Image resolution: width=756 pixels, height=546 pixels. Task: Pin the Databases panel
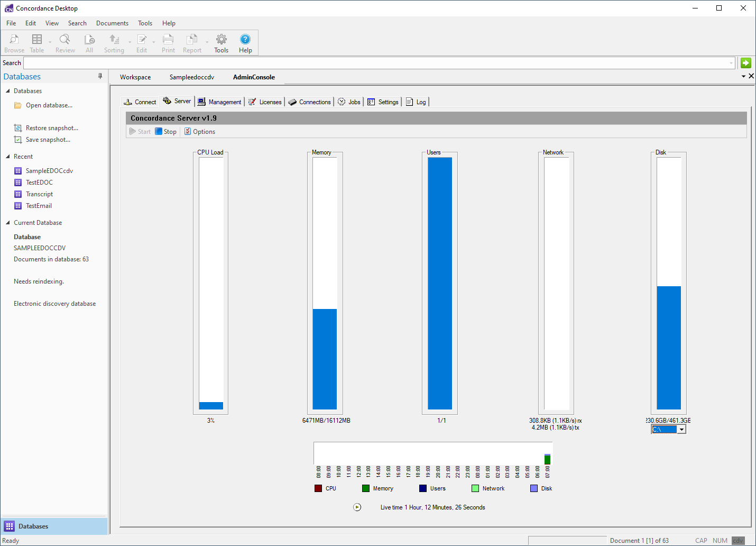click(x=100, y=76)
